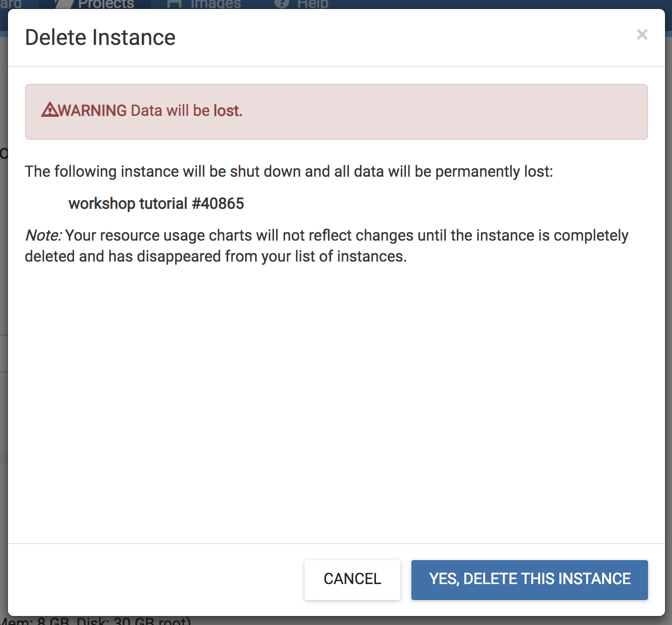Click the partially hidden Dashboard tab
Image resolution: width=672 pixels, height=625 pixels.
click(x=11, y=4)
